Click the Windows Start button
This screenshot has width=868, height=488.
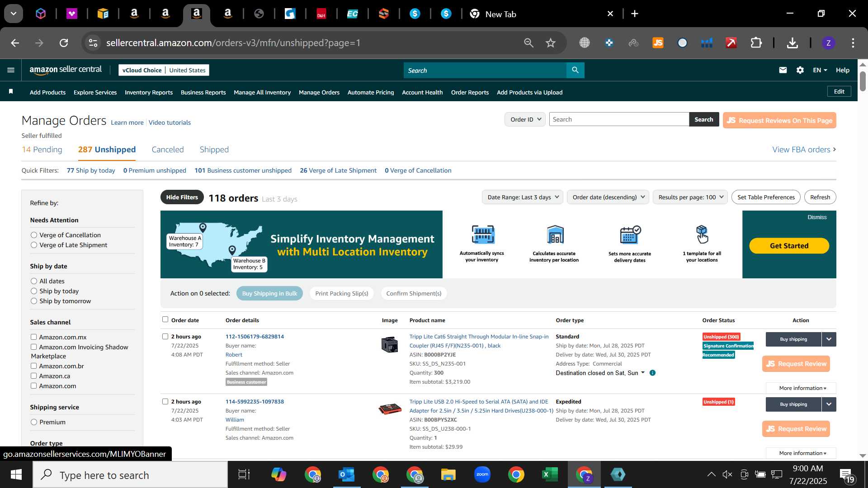(16, 474)
